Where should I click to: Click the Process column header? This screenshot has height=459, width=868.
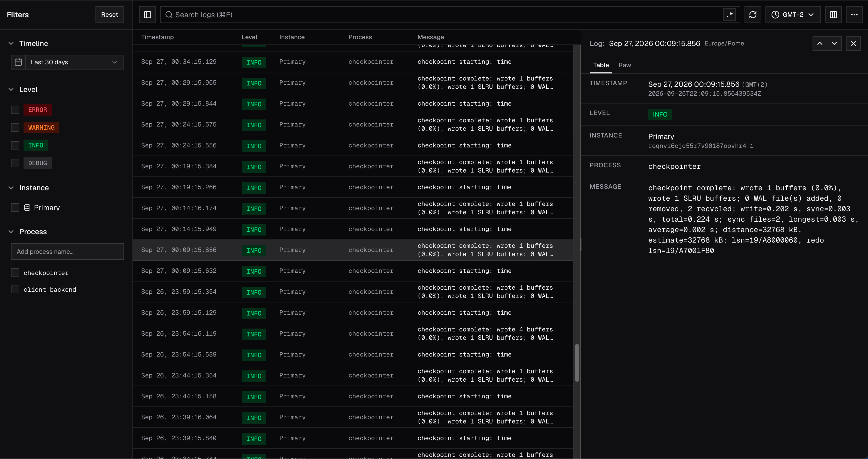click(x=360, y=37)
